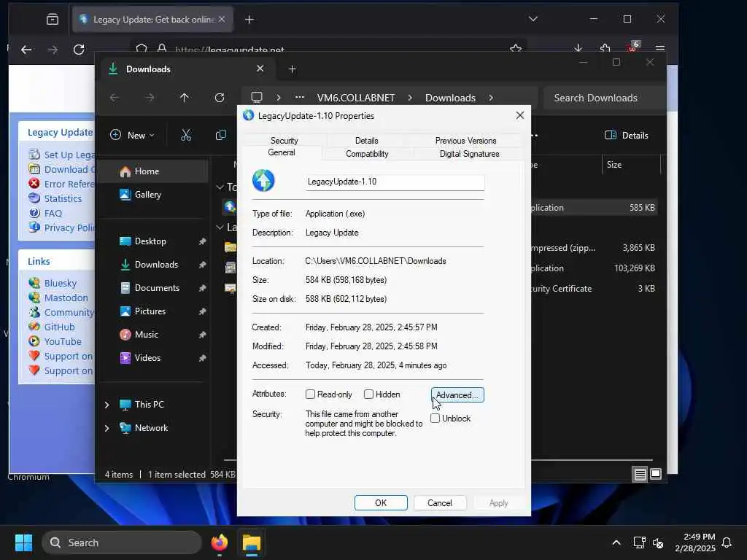Unpin Music via its pin icon

click(202, 335)
